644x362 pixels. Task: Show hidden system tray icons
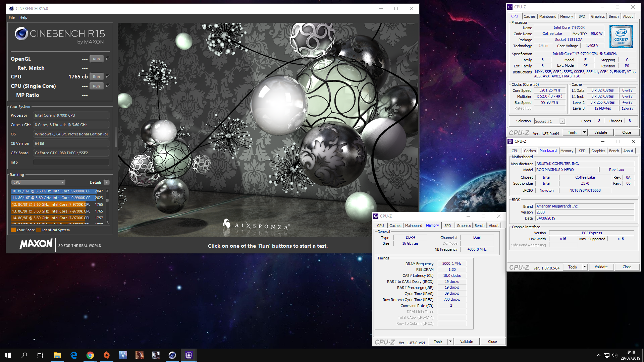pos(598,355)
